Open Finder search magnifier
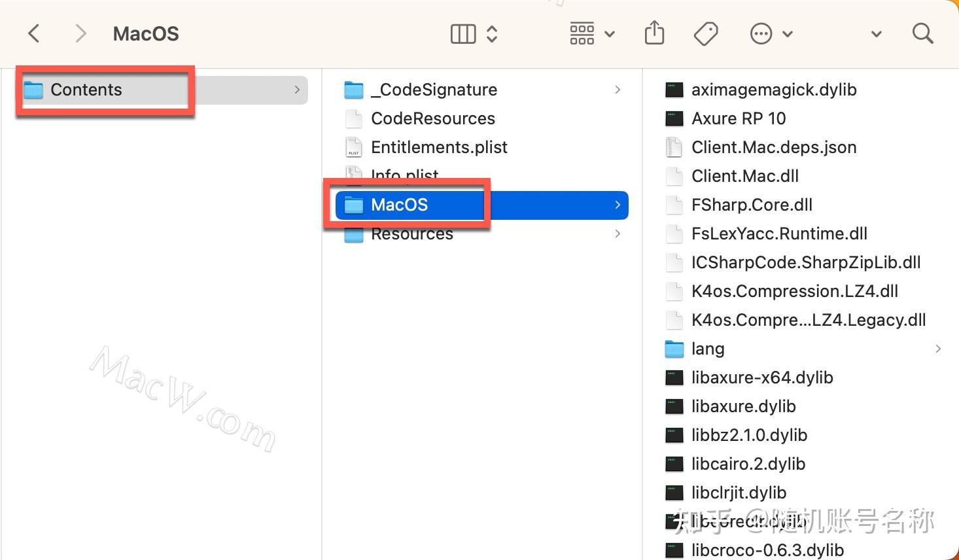 tap(922, 33)
